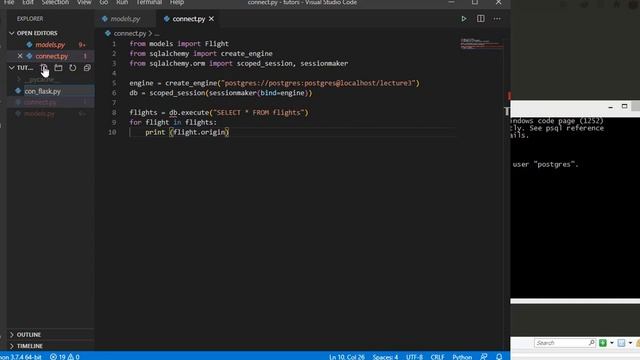Screen dimensions: 640x360
Task: Click connect.py breadcrumb file icon
Action: click(108, 33)
